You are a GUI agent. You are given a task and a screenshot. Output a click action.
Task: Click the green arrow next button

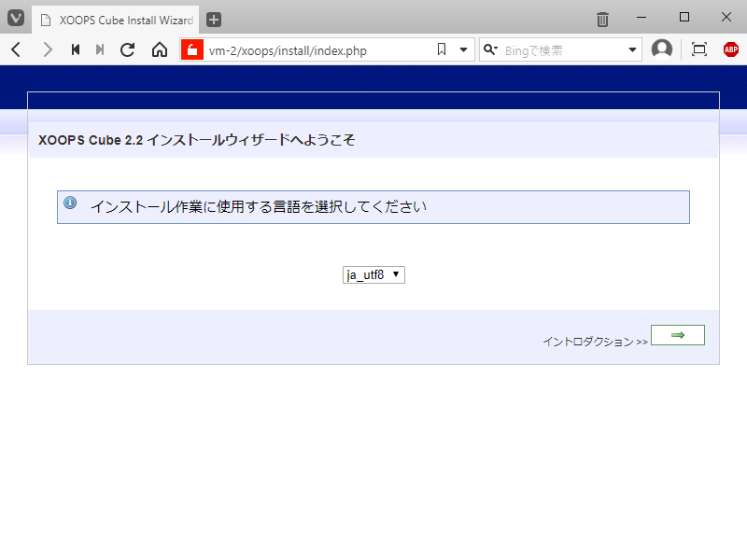678,335
